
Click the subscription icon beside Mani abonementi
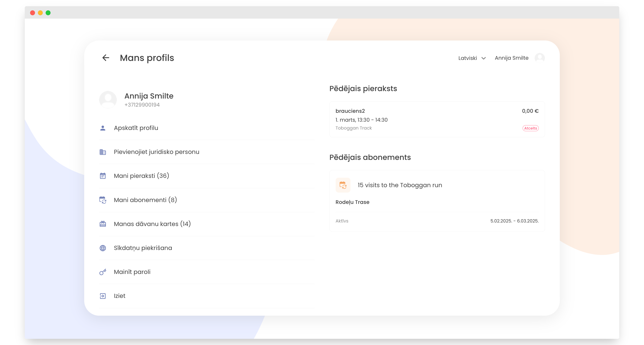click(103, 200)
